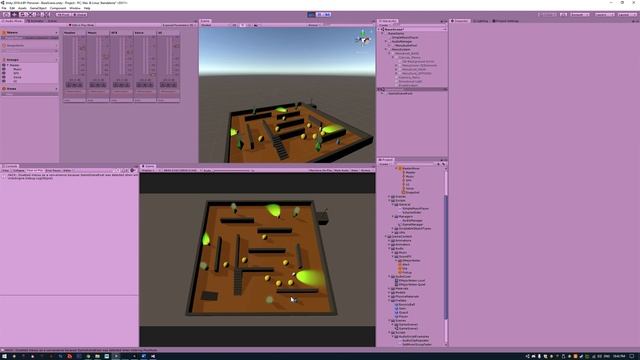Click the cloud services icon in the toolbar

coord(564,14)
